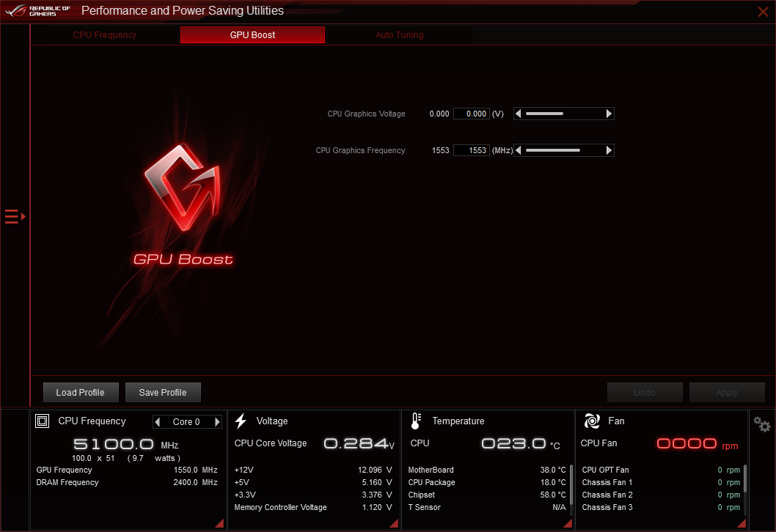Click the CPU Graphics Voltage slider track

(x=564, y=114)
